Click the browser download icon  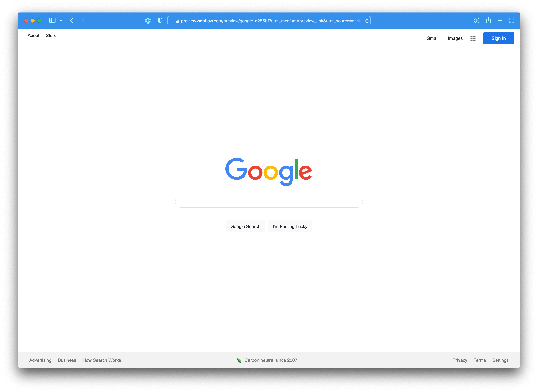click(x=476, y=20)
